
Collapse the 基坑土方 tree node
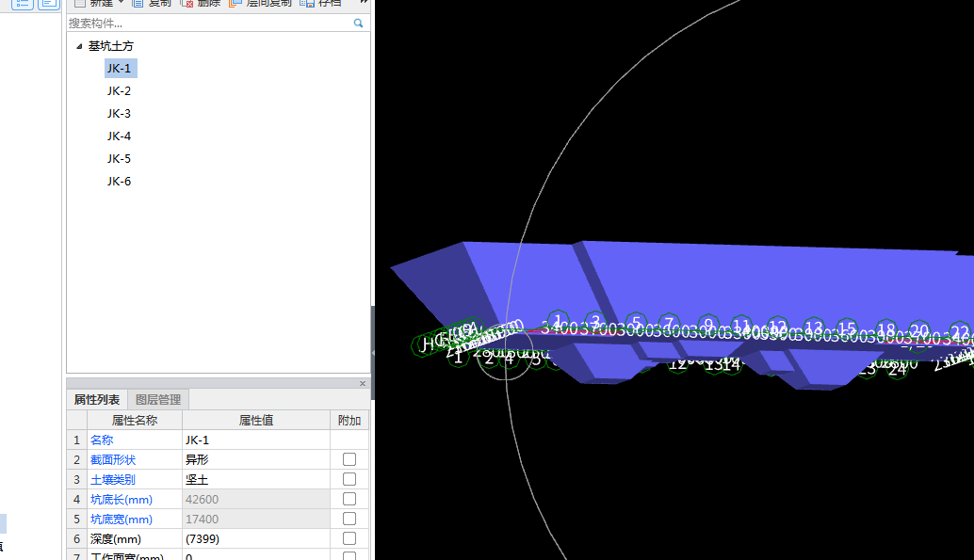point(79,46)
